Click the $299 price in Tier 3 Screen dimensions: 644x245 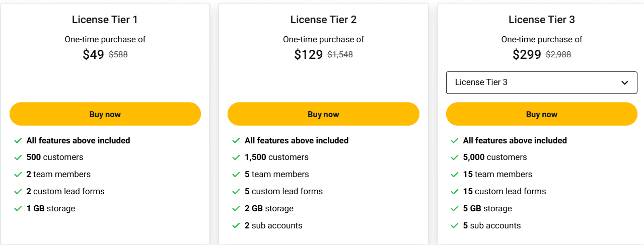tap(527, 55)
